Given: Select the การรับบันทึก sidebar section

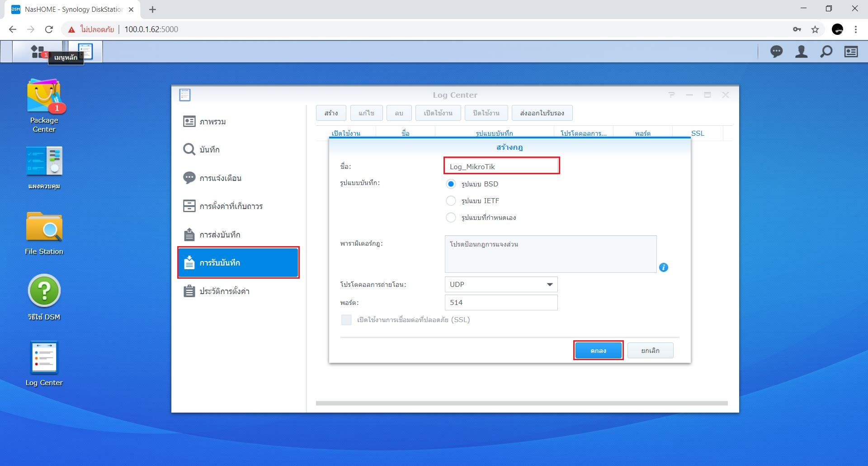Looking at the screenshot, I should point(238,262).
